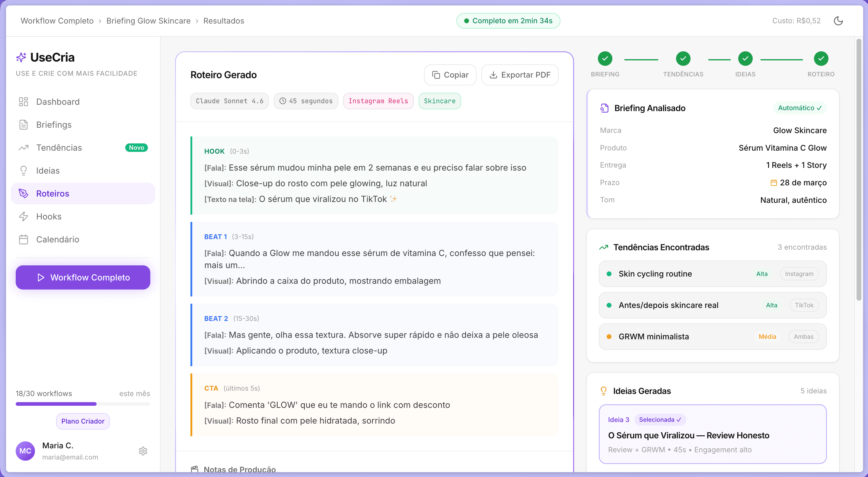
Task: Expand the GRWM minimalista trend item
Action: (712, 336)
